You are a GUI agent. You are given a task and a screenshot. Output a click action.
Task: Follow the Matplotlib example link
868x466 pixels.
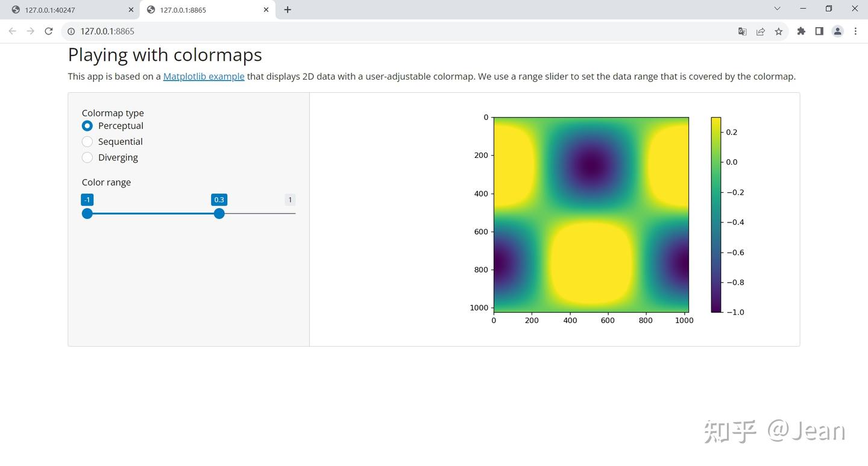(x=204, y=77)
